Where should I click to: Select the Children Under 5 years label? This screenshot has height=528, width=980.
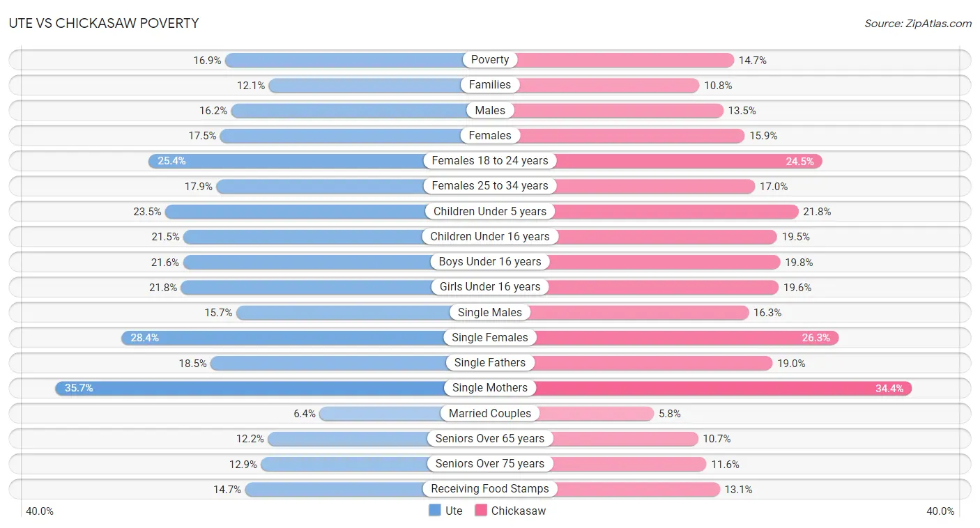(x=490, y=211)
